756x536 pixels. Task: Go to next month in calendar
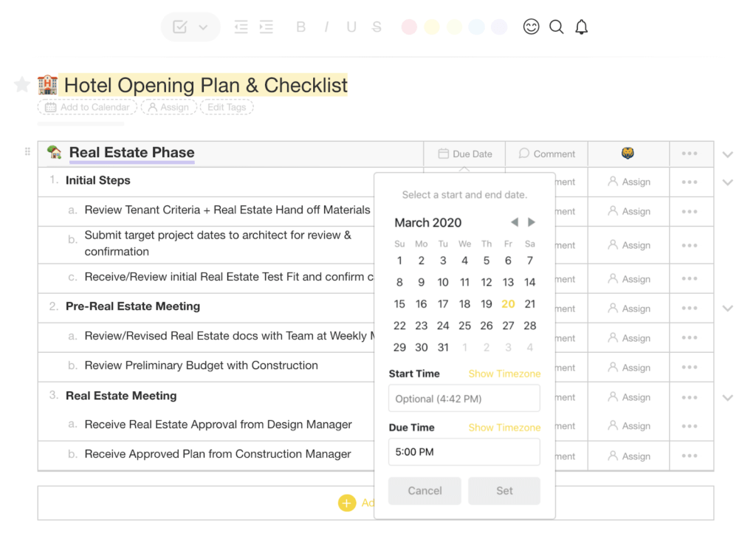(x=532, y=222)
